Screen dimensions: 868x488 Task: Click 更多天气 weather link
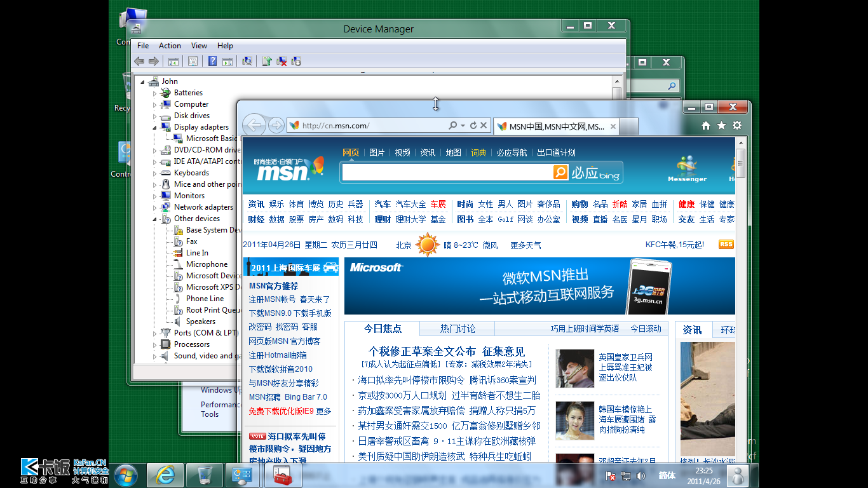pos(526,245)
